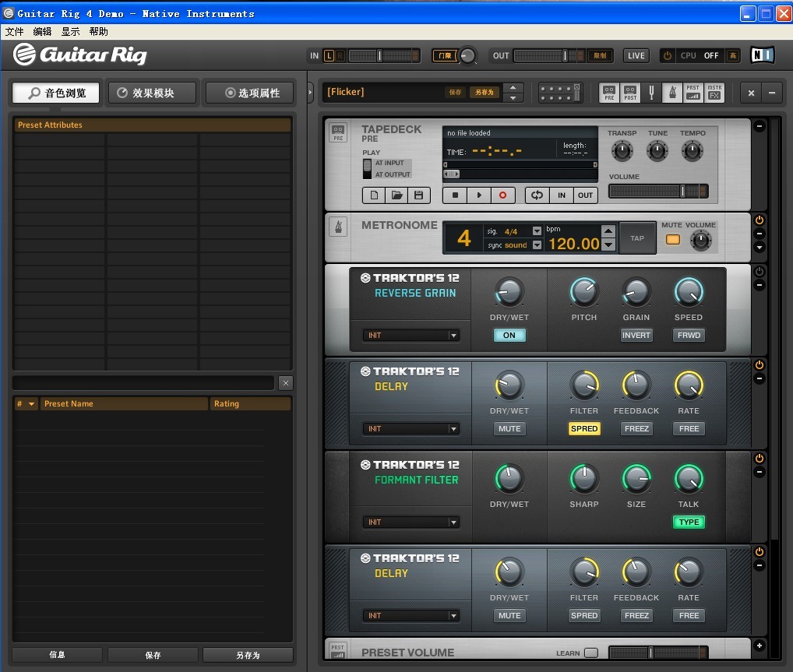This screenshot has height=672, width=793.
Task: Toggle the metronome tool in toolbar
Action: pyautogui.click(x=672, y=93)
